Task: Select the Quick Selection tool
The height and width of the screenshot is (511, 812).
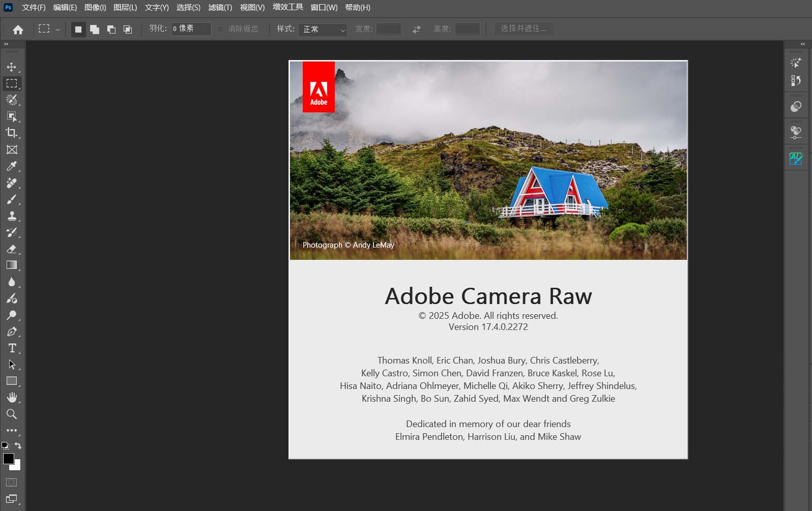Action: [x=12, y=100]
